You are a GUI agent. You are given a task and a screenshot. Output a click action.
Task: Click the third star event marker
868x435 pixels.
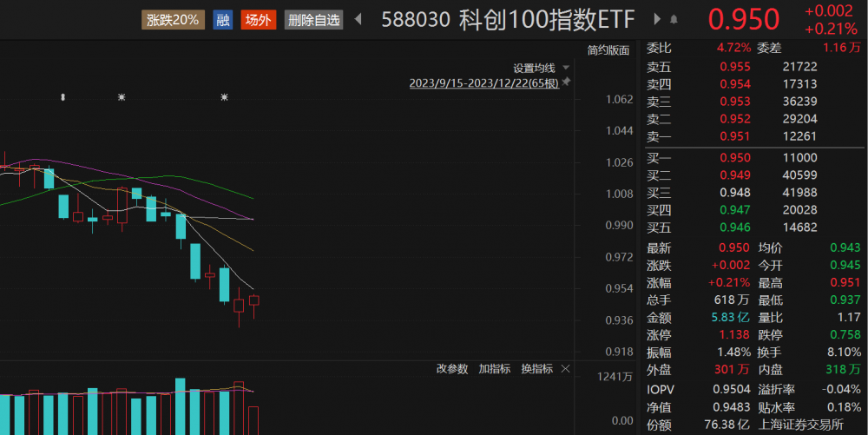coord(224,97)
